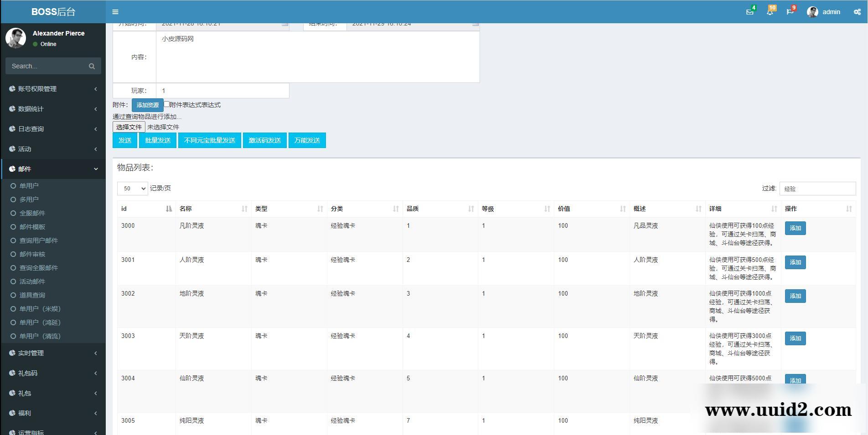This screenshot has height=435, width=868.
Task: Open the envelope messages icon
Action: tap(749, 12)
